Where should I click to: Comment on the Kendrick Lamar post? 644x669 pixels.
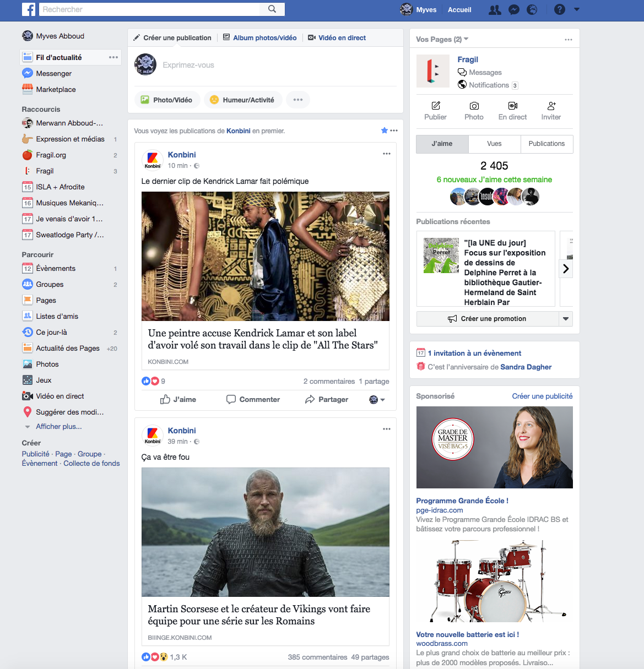click(x=253, y=399)
